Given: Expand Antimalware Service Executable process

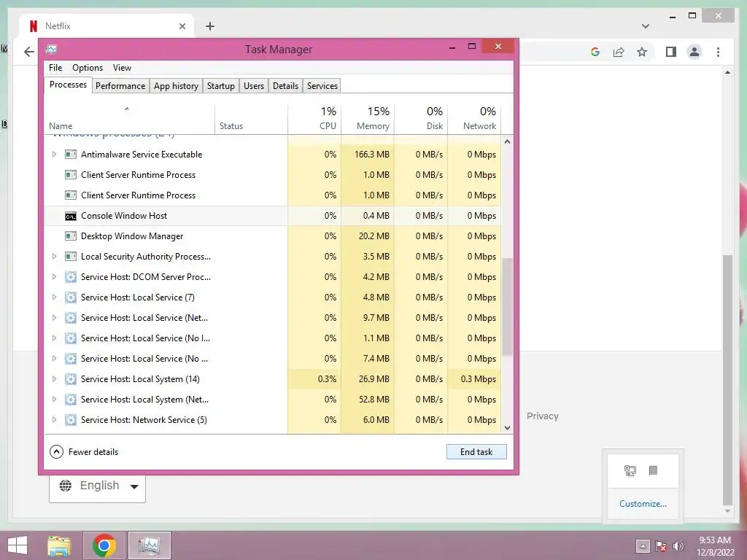Looking at the screenshot, I should (54, 155).
